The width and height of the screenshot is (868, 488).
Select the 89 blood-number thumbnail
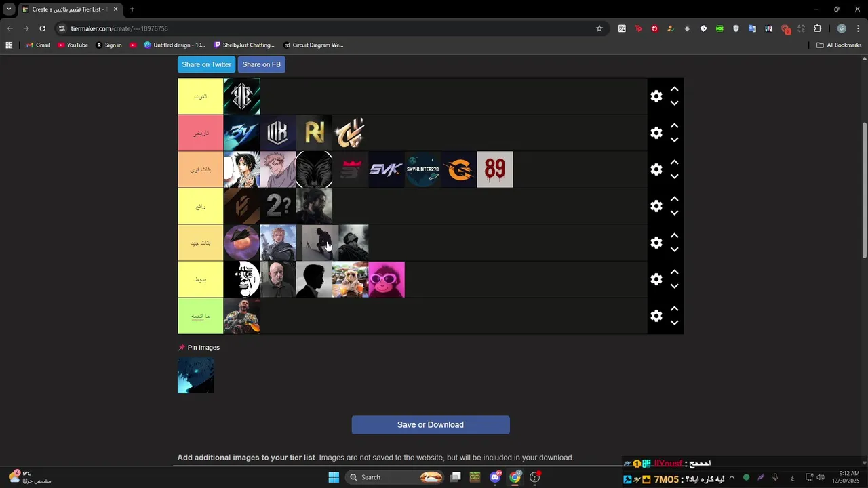495,169
